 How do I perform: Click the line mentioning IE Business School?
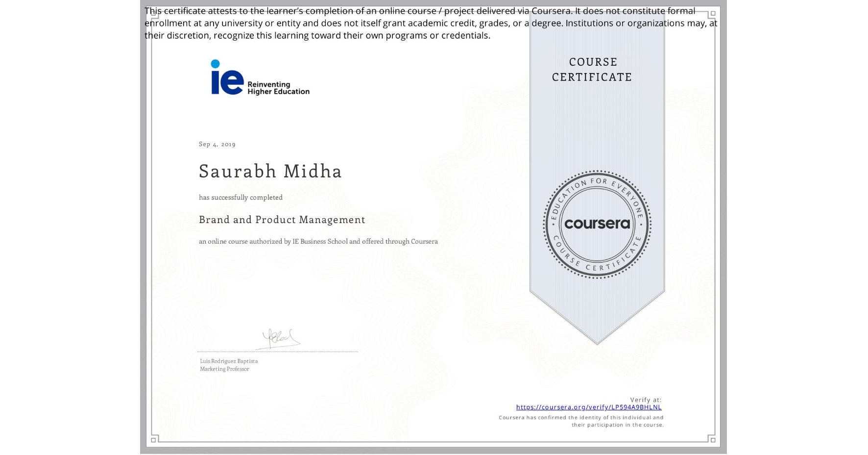pyautogui.click(x=318, y=241)
